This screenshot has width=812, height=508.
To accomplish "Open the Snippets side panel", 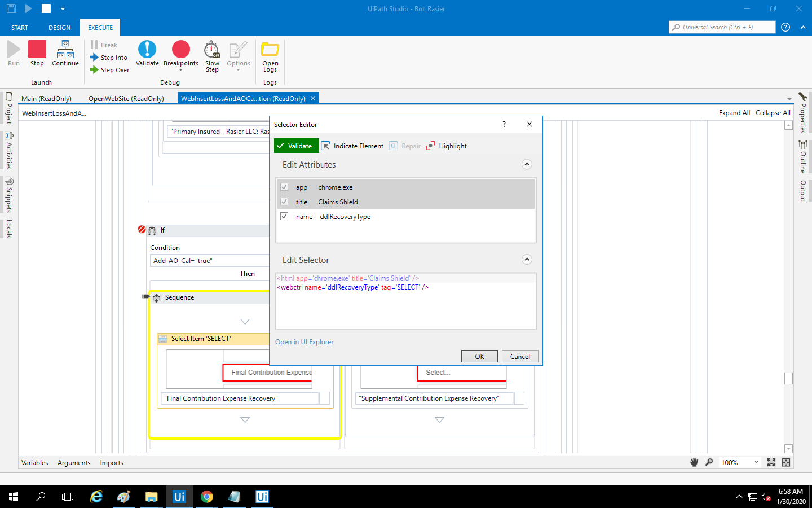I will [x=8, y=195].
